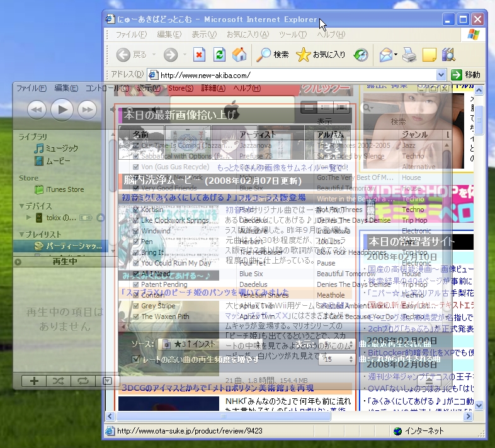Screen dimensions: 495x448
Task: Open the お気に入り(A) menu in Internet Explorer
Action: pos(248,35)
